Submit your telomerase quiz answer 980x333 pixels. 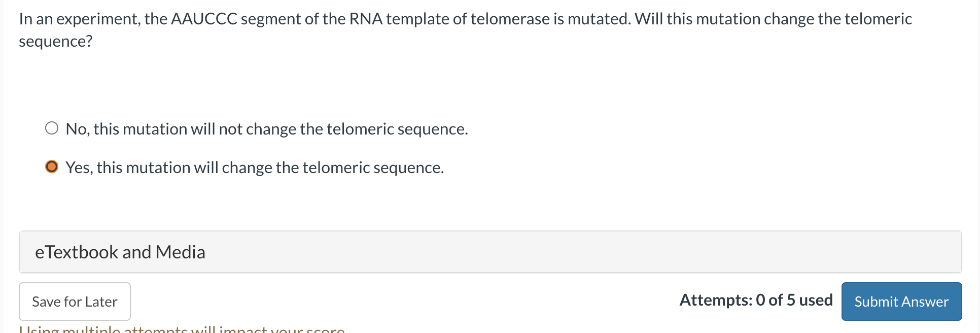(901, 301)
